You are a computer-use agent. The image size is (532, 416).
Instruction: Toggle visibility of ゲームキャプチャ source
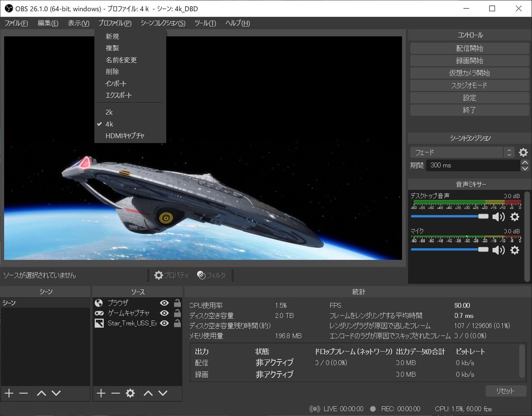point(165,313)
